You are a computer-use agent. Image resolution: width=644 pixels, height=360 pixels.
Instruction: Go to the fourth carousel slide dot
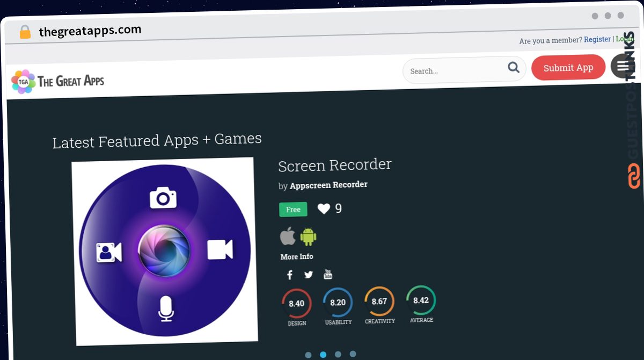(x=353, y=354)
